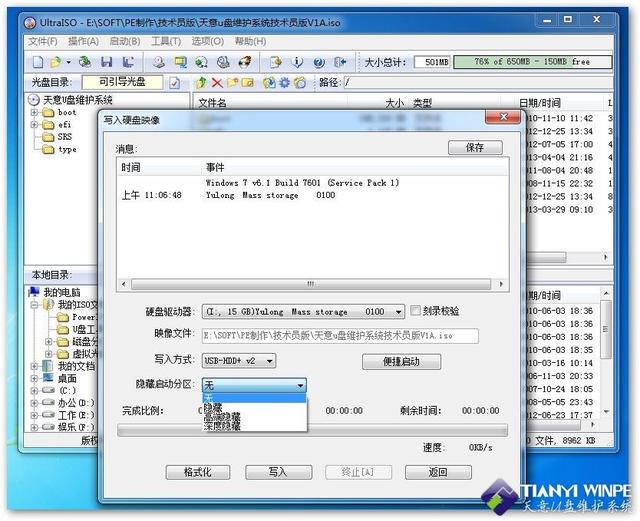
Task: Click the Extract disc arrow icon
Action: tap(269, 83)
